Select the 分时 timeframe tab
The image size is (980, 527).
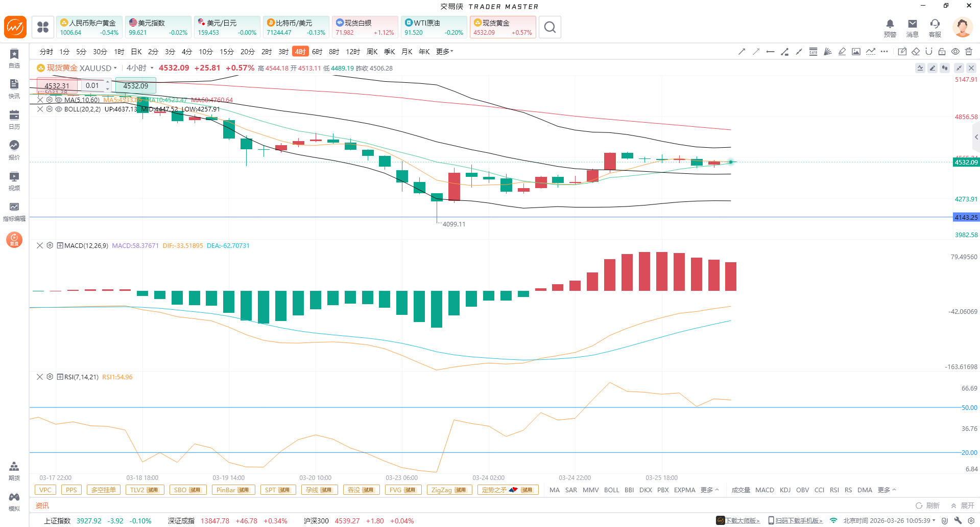[x=46, y=52]
